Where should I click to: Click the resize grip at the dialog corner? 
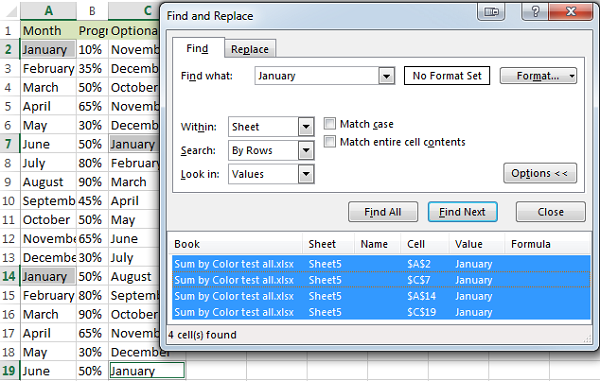tap(587, 339)
